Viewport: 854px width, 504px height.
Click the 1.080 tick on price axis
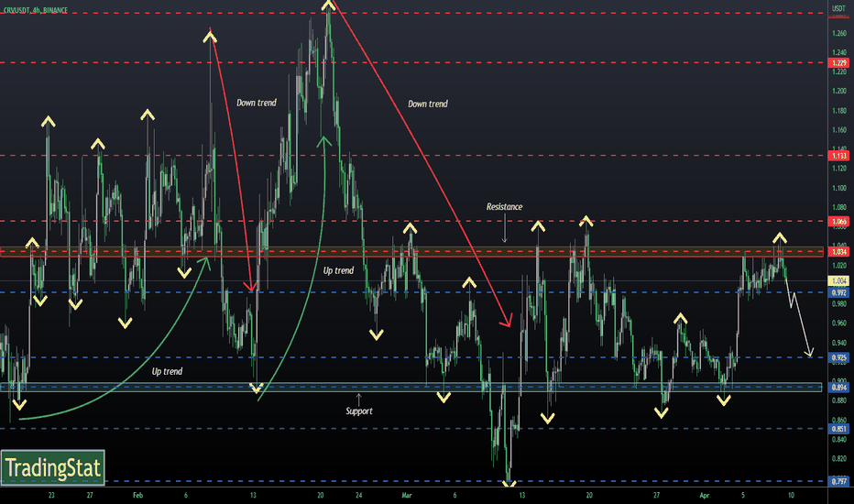tap(838, 208)
